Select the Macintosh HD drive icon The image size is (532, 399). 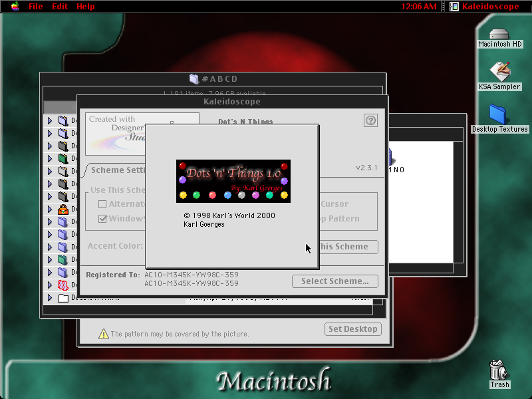(x=499, y=34)
